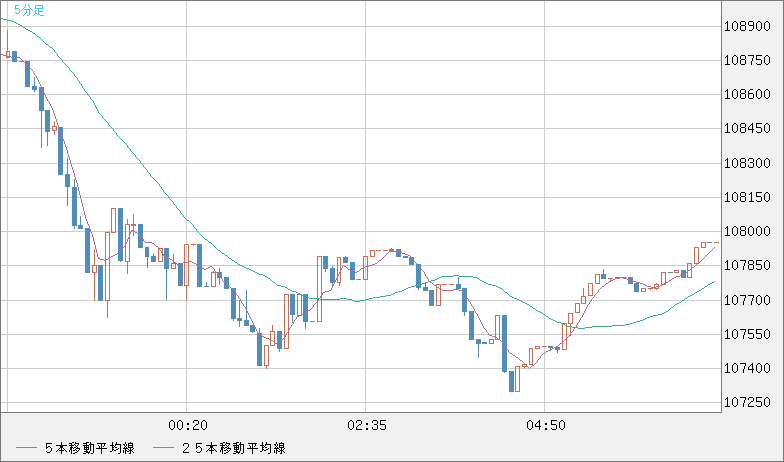Select the last candlestick near 107950
784x462 pixels.
click(x=716, y=242)
